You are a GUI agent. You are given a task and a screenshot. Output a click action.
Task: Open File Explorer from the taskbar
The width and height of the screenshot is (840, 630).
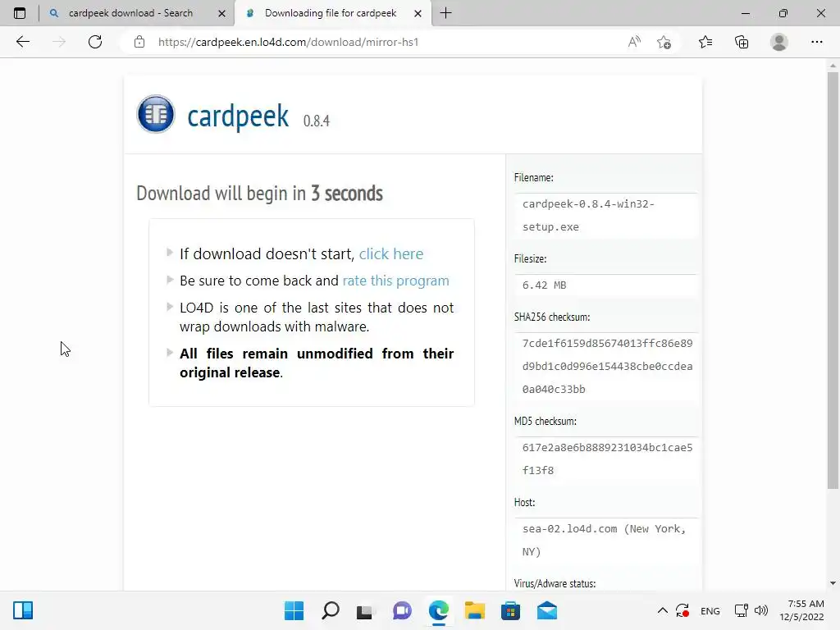click(x=475, y=610)
